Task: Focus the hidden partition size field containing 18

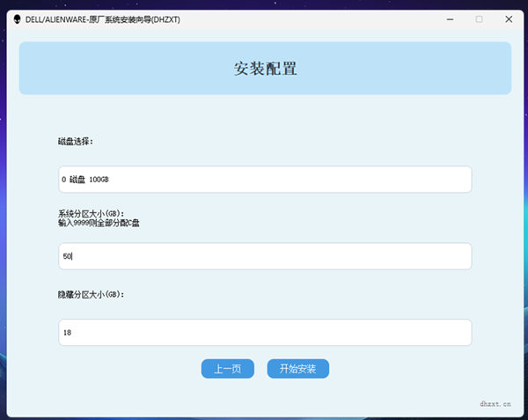Action: coord(265,333)
